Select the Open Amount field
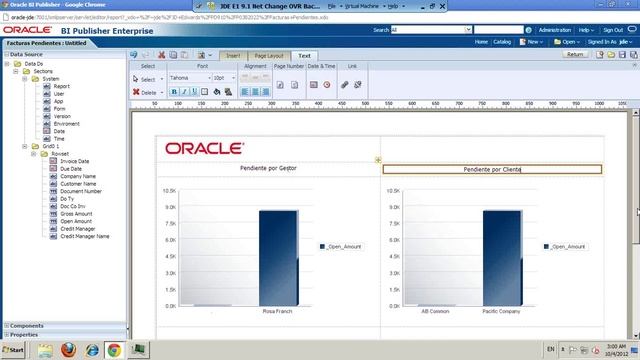Screen dimensions: 640x360 tap(76, 221)
